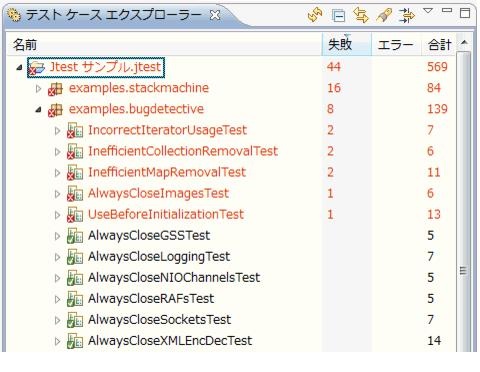Click the collapse all icon in the toolbar
Viewport: 480px width, 372px height.
(x=339, y=16)
